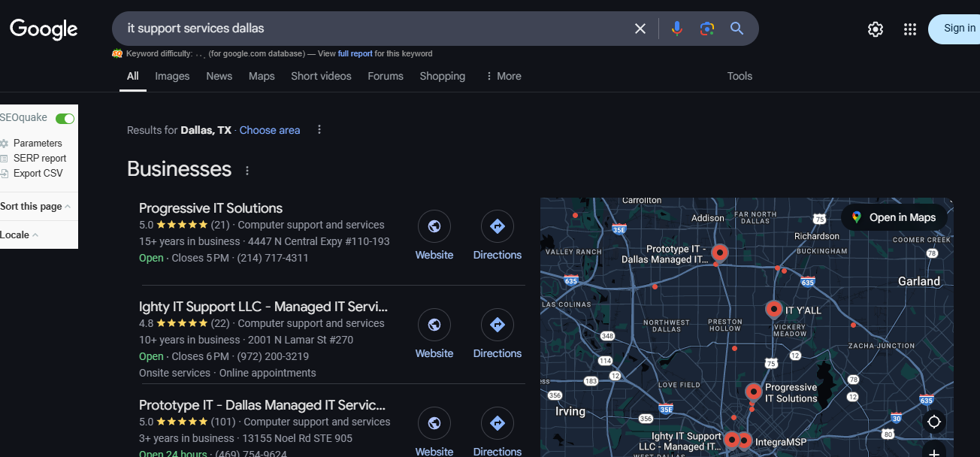
Task: Click the 2001 N Lamar St #270 address
Action: click(301, 340)
